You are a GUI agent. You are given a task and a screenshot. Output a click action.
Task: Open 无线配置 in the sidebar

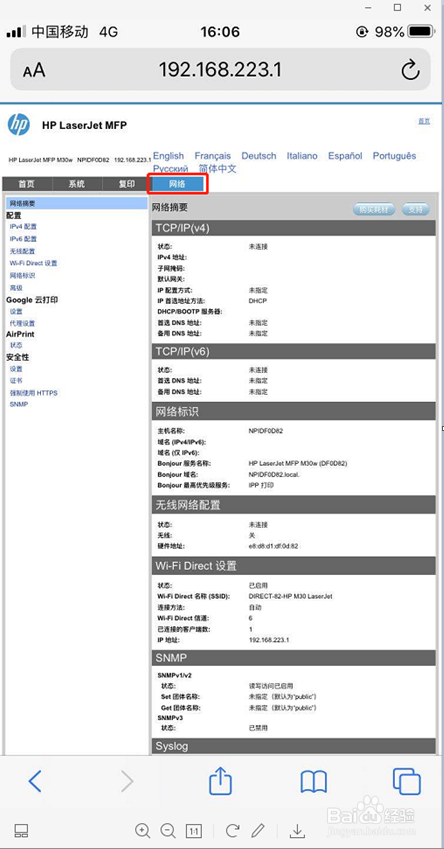tap(22, 251)
